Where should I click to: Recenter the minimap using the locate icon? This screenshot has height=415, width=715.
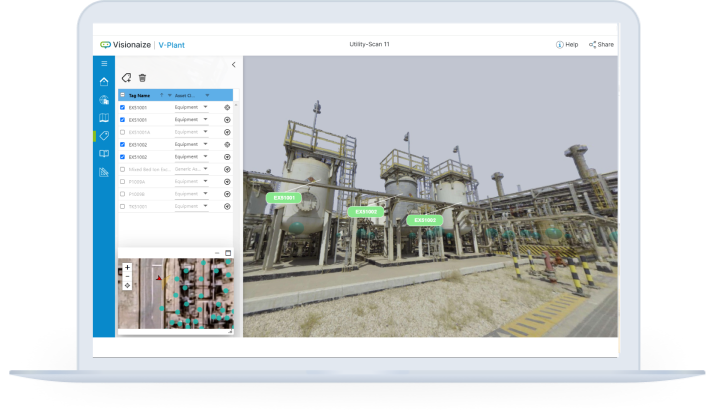pos(127,286)
